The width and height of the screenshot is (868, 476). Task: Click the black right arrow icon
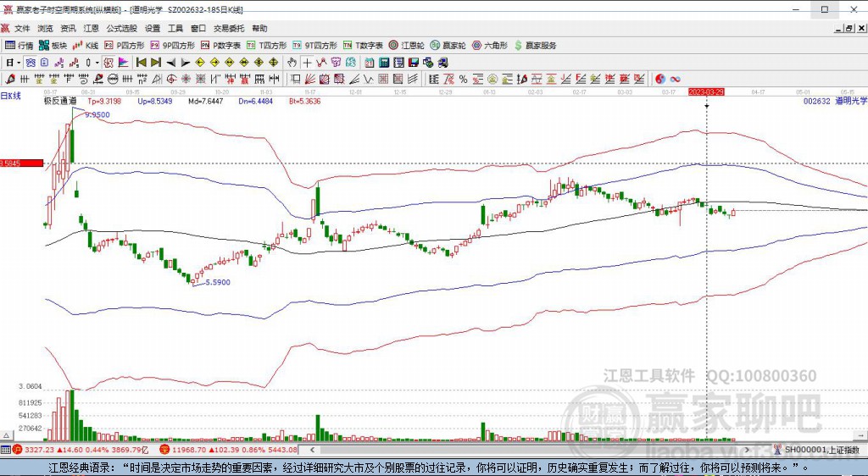point(186,63)
